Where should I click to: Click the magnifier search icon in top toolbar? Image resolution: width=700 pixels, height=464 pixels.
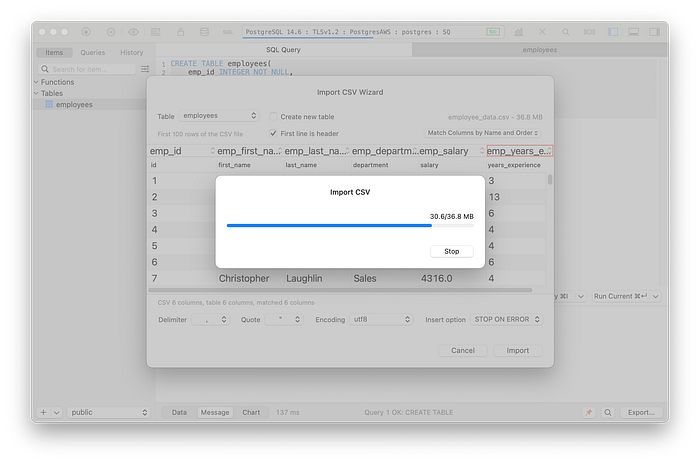click(x=566, y=32)
